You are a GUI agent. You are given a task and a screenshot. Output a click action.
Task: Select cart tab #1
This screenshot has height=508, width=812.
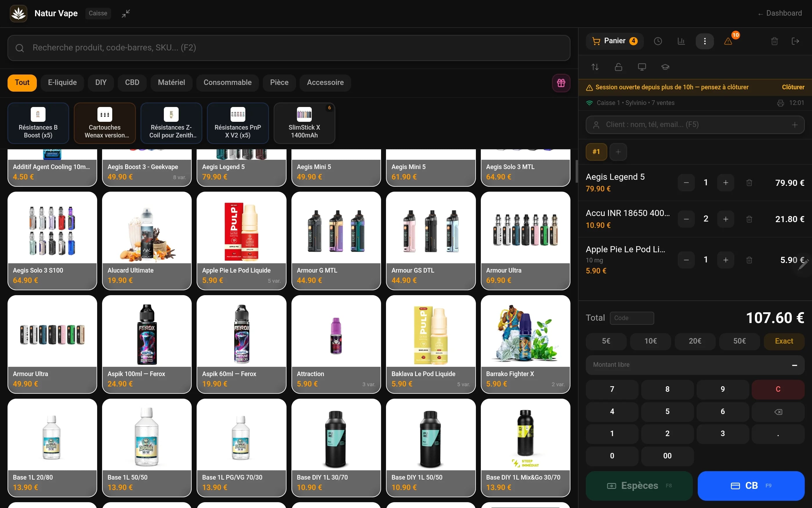pos(596,152)
